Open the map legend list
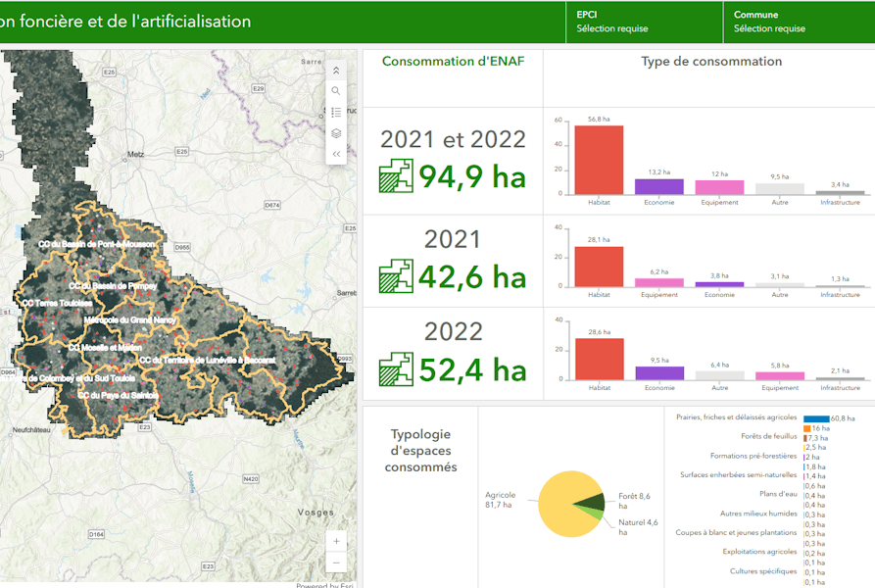The image size is (875, 588). coord(336,113)
